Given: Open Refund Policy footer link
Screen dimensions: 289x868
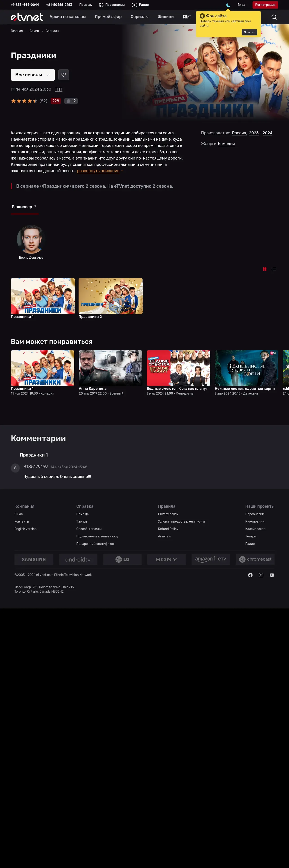Looking at the screenshot, I should tap(168, 529).
